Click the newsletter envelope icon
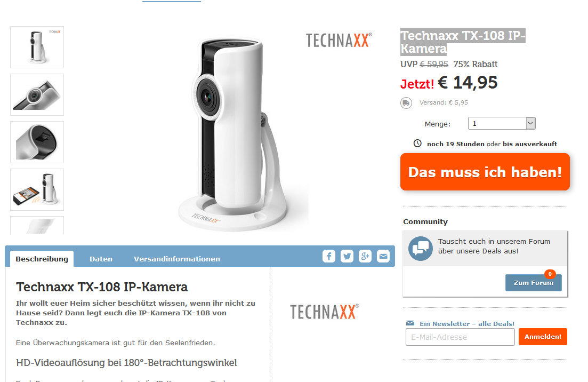 pyautogui.click(x=410, y=323)
